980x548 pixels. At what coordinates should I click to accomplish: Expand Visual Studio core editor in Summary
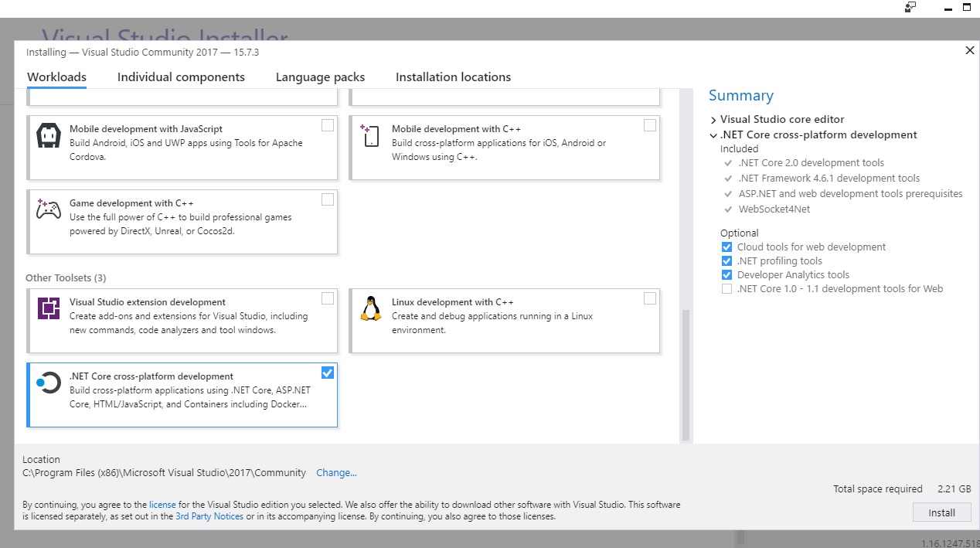tap(713, 120)
